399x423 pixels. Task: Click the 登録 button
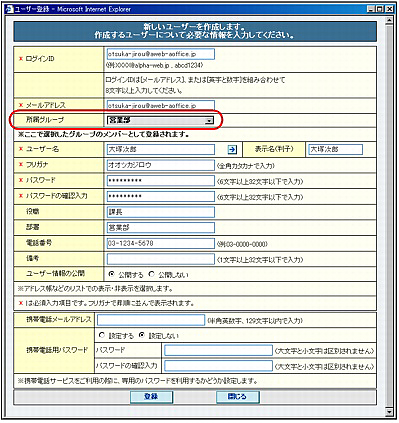[151, 397]
